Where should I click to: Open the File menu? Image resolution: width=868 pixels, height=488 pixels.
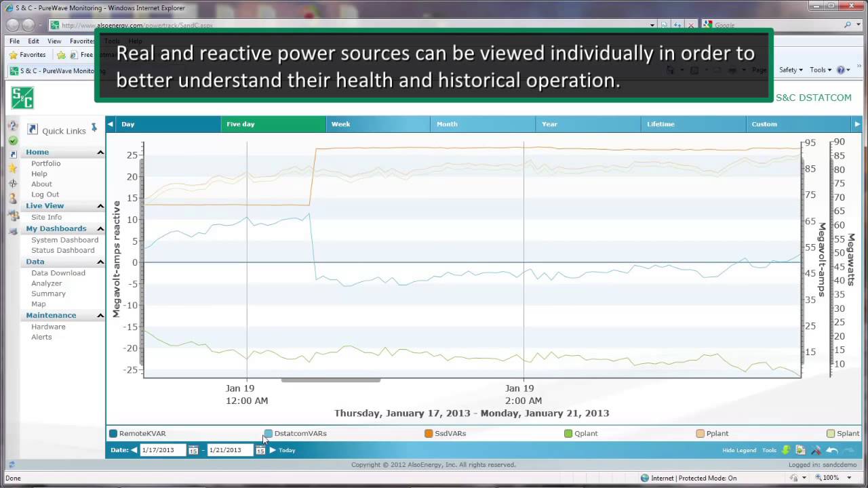tap(14, 41)
